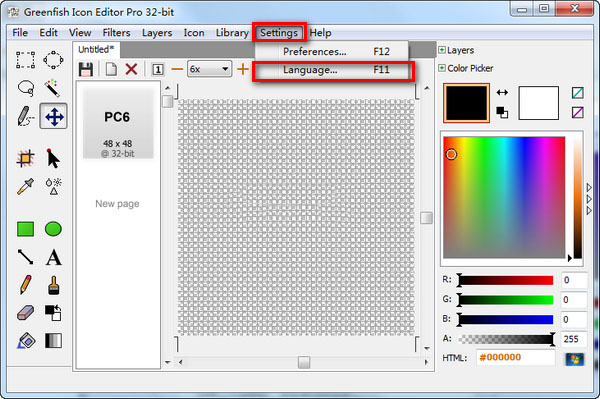
Task: Switch to the Untitled* tab
Action: pos(96,49)
